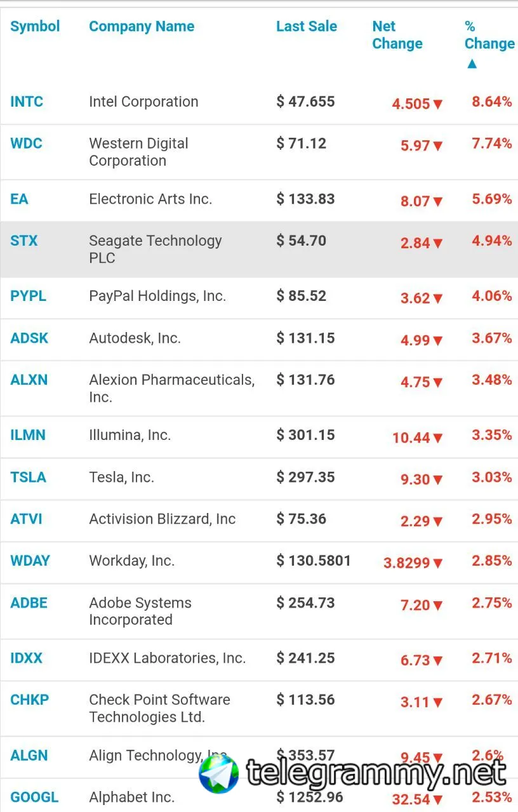The height and width of the screenshot is (812, 518).
Task: Sort the table by Symbol column
Action: pos(35,27)
